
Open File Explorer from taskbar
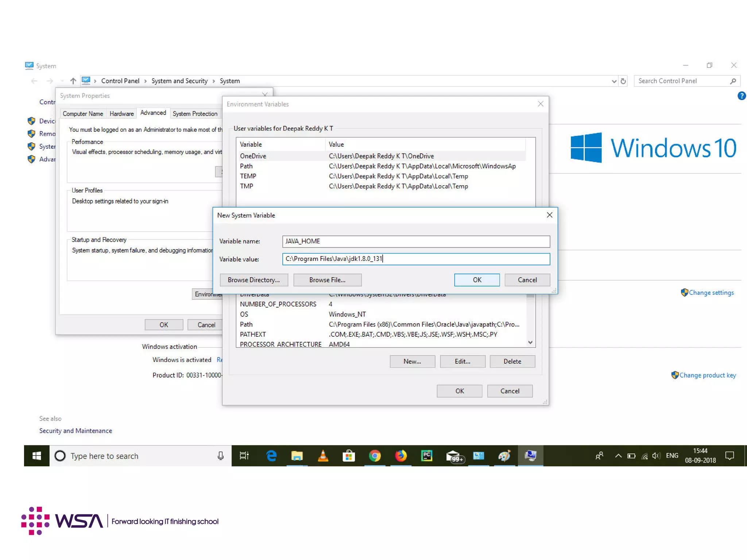[297, 456]
